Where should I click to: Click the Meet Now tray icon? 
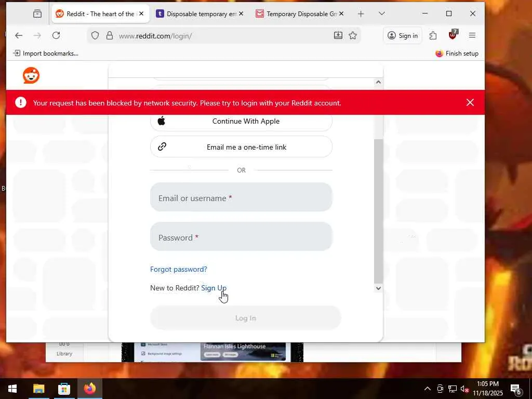point(440,389)
